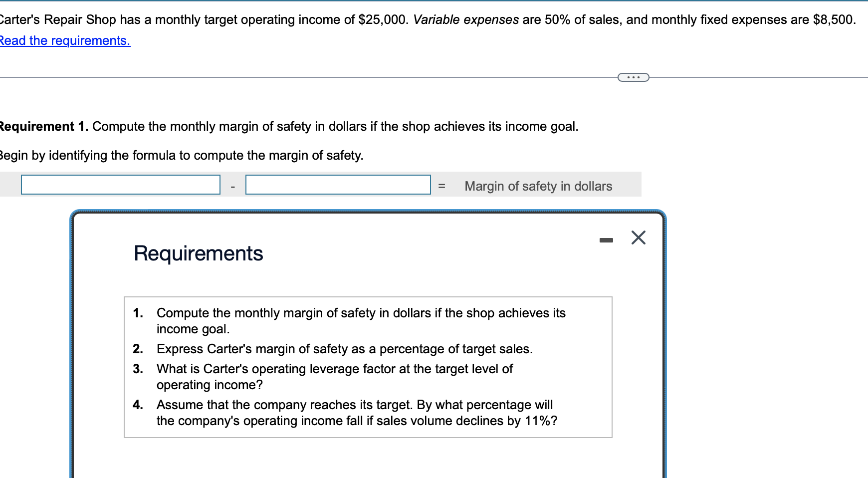Click the ellipsis expander to reveal hidden options
Screen dimensions: 868x478
(634, 77)
